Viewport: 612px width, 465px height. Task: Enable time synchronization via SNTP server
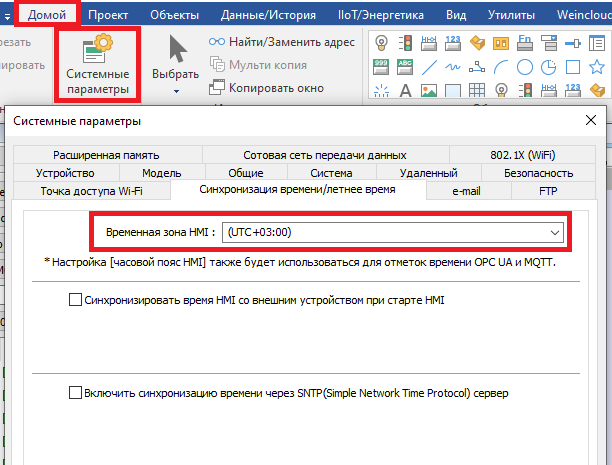point(75,393)
